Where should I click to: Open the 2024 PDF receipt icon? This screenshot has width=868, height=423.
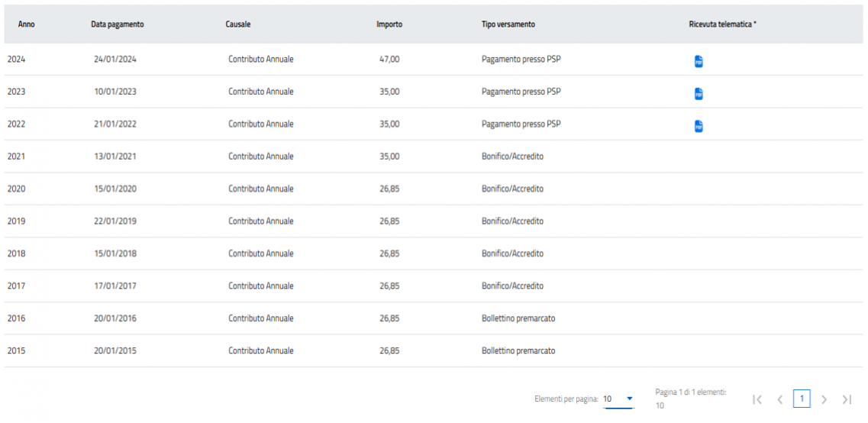click(698, 62)
